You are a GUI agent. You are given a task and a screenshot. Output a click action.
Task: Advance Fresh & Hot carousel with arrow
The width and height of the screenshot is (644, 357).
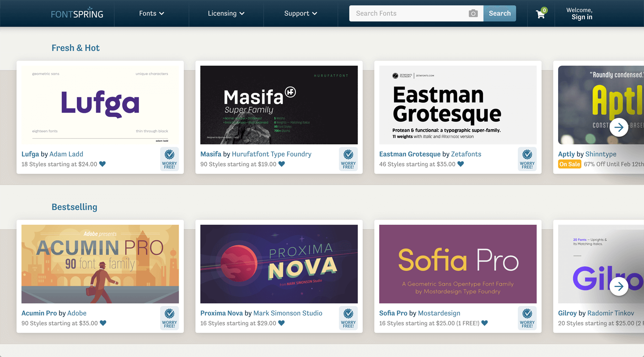[619, 127]
